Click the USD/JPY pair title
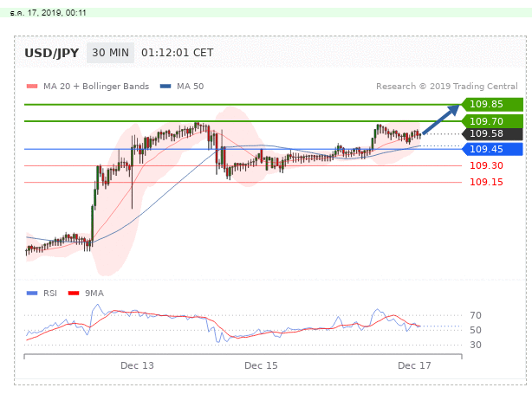This screenshot has height=394, width=532. tap(52, 53)
